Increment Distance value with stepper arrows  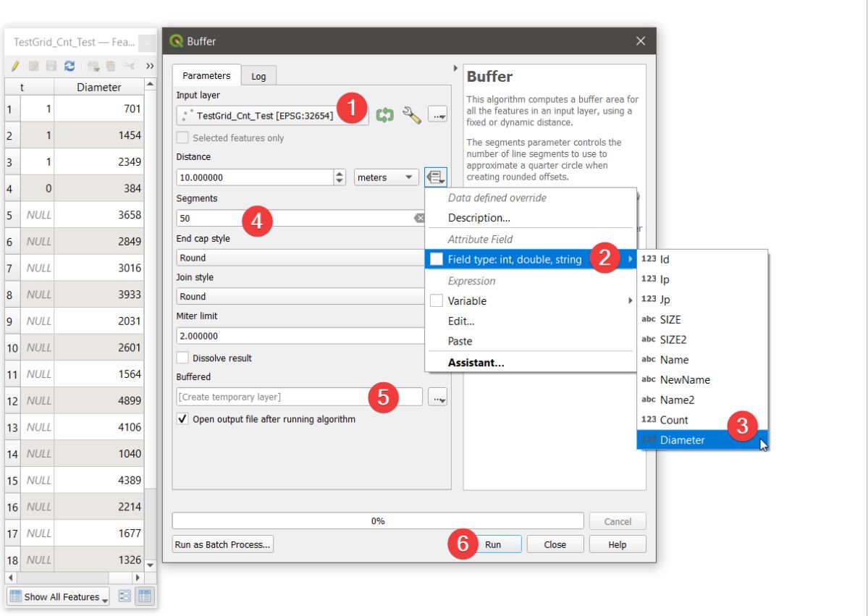[340, 173]
